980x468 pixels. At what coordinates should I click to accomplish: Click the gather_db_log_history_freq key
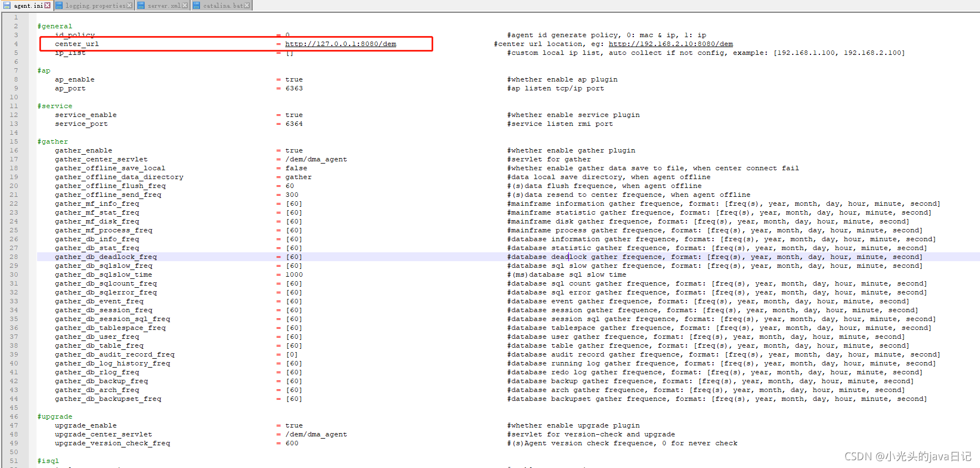pos(112,363)
